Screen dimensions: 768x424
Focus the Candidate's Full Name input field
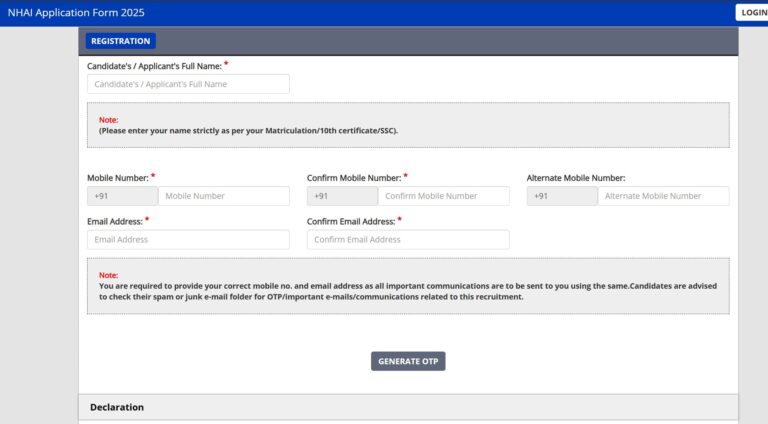pos(188,84)
